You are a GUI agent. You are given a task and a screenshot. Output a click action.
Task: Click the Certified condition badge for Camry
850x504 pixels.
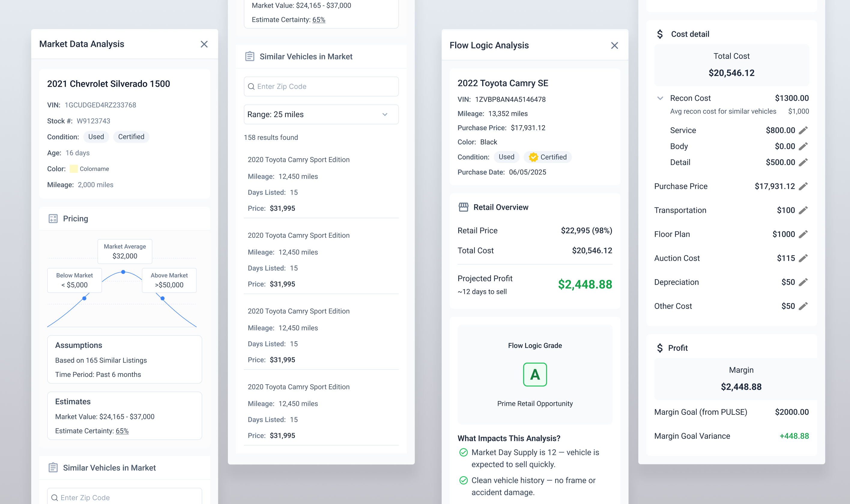[547, 157]
